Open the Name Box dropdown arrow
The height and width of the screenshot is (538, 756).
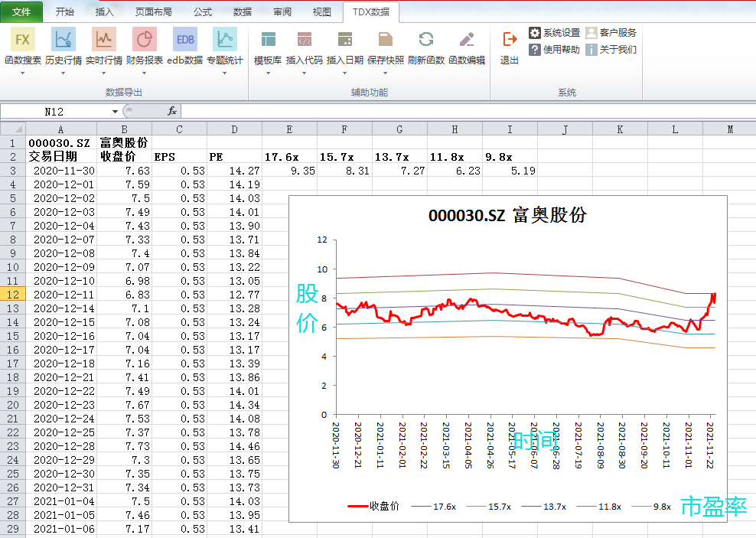pos(115,112)
